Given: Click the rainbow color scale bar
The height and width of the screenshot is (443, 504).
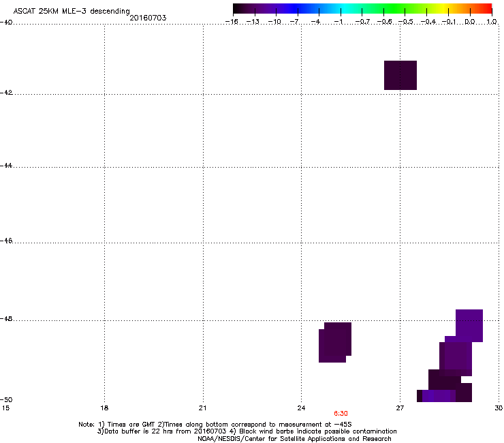Looking at the screenshot, I should tap(362, 9).
